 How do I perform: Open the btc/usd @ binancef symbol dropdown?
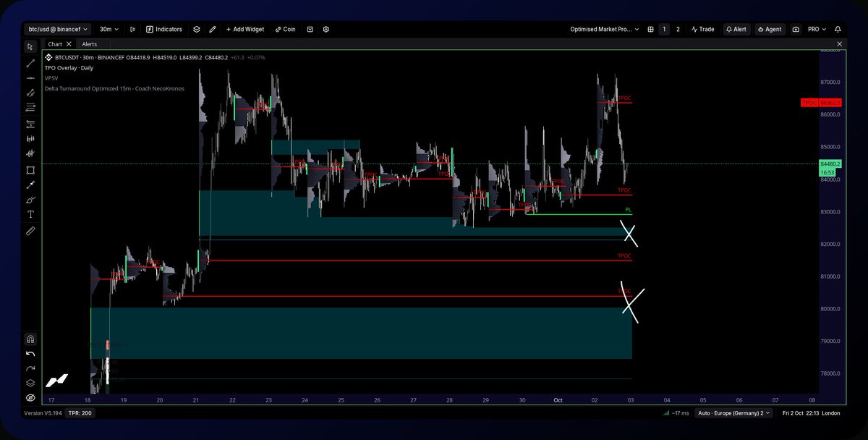(x=58, y=30)
